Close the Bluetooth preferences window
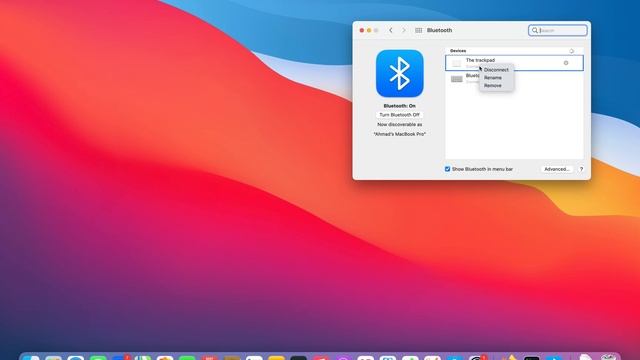 362,30
